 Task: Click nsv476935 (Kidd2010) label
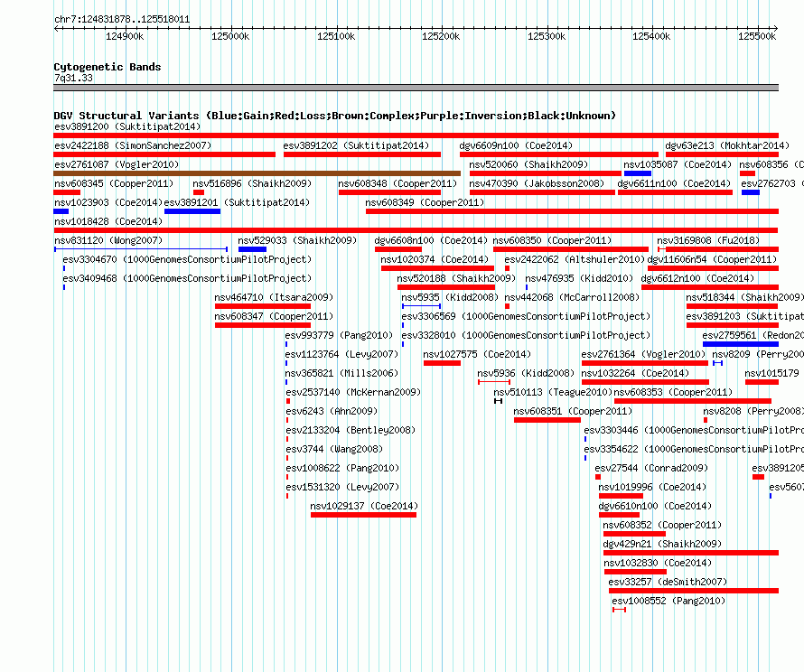[x=579, y=278]
